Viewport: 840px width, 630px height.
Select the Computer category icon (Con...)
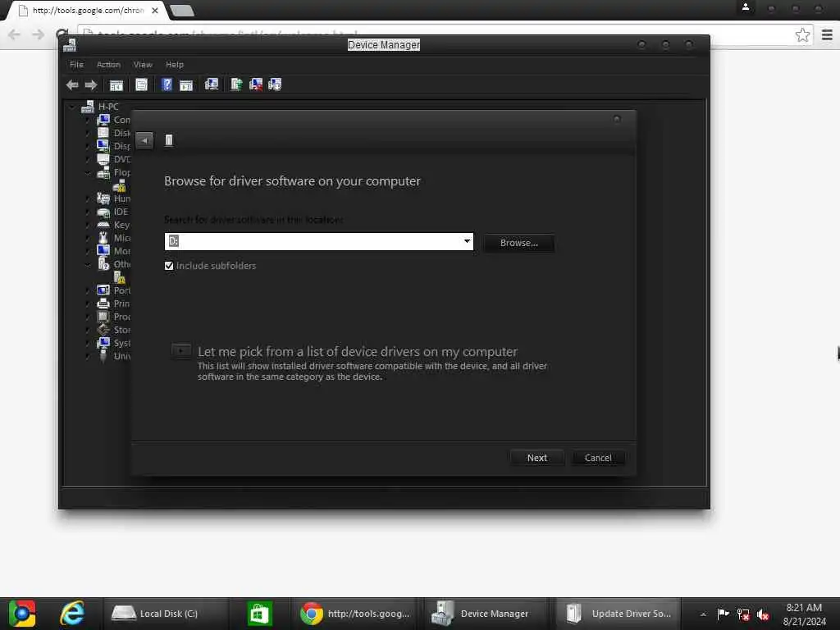103,120
